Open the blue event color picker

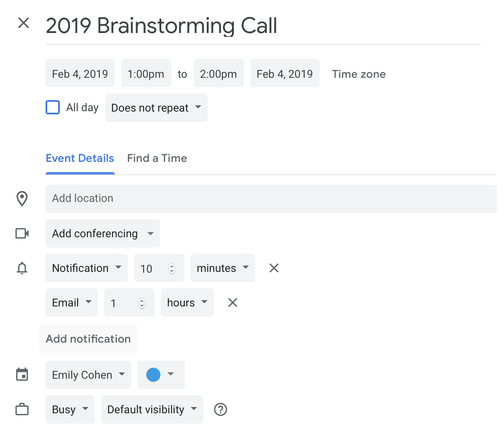[x=161, y=374]
